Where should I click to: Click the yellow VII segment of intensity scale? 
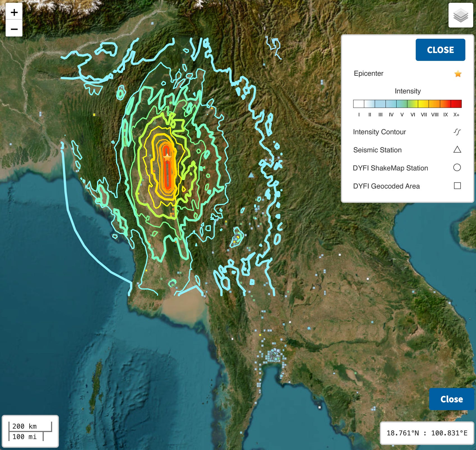[x=424, y=104]
